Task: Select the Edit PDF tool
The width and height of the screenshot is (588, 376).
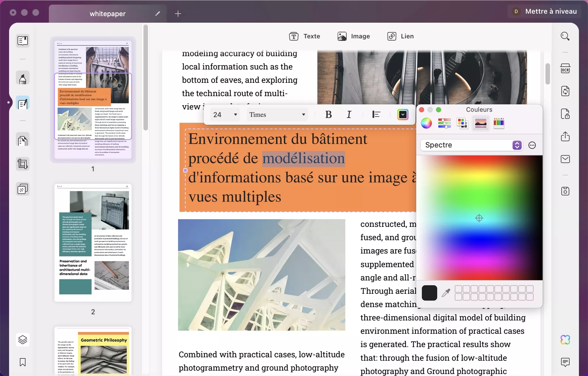Action: tap(23, 103)
